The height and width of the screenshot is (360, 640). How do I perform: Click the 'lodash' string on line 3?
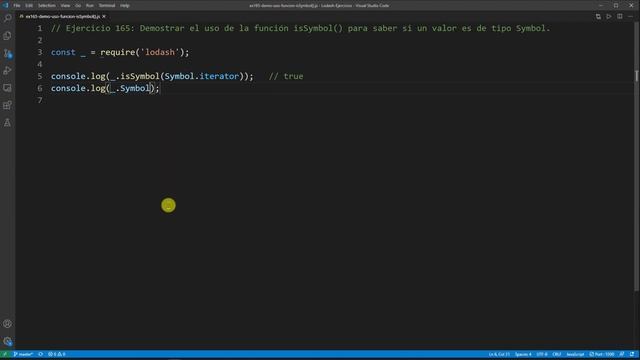coord(160,52)
